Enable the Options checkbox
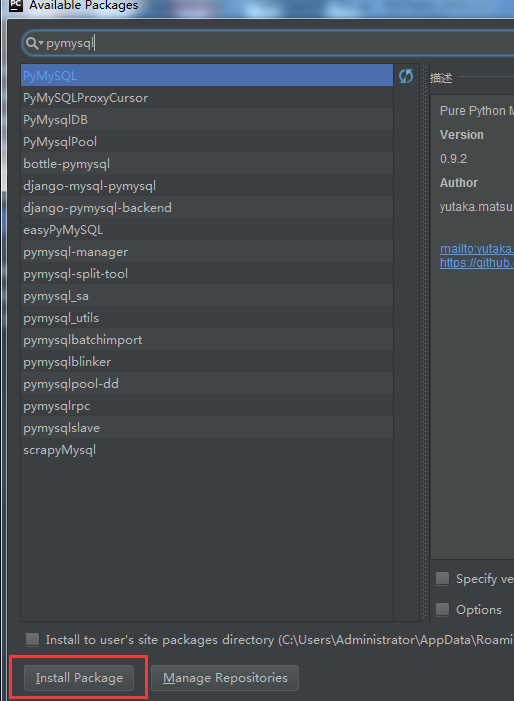This screenshot has height=701, width=514. coord(442,609)
